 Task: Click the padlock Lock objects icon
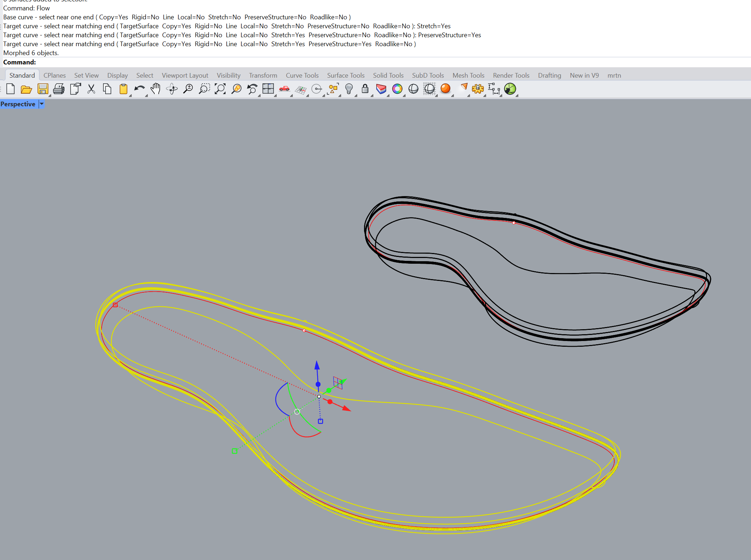(365, 89)
